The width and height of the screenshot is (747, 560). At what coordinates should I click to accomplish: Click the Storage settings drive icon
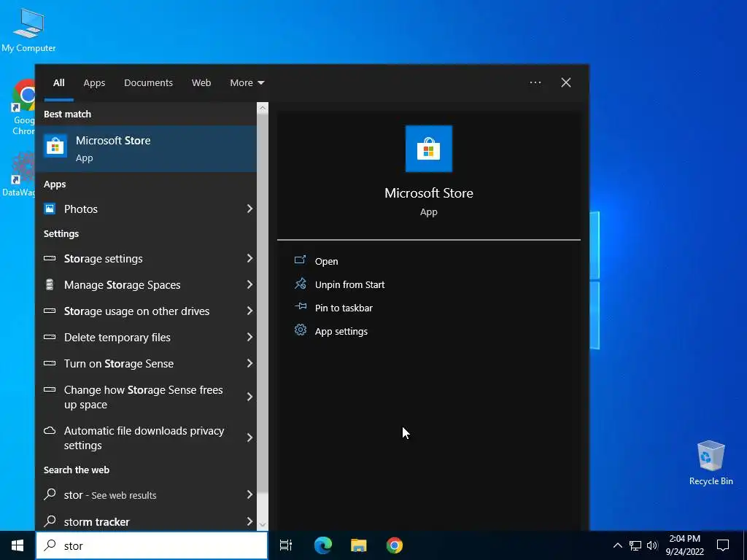click(50, 258)
